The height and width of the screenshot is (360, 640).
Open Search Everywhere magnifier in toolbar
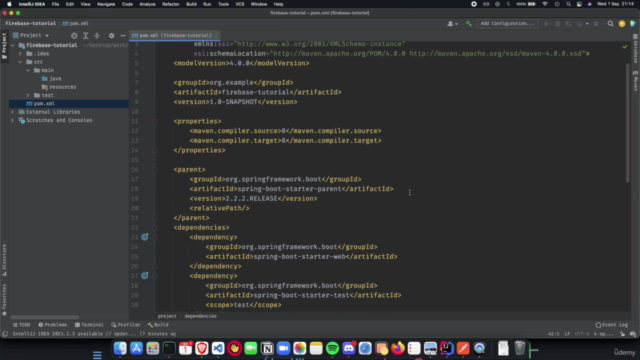pyautogui.click(x=610, y=24)
